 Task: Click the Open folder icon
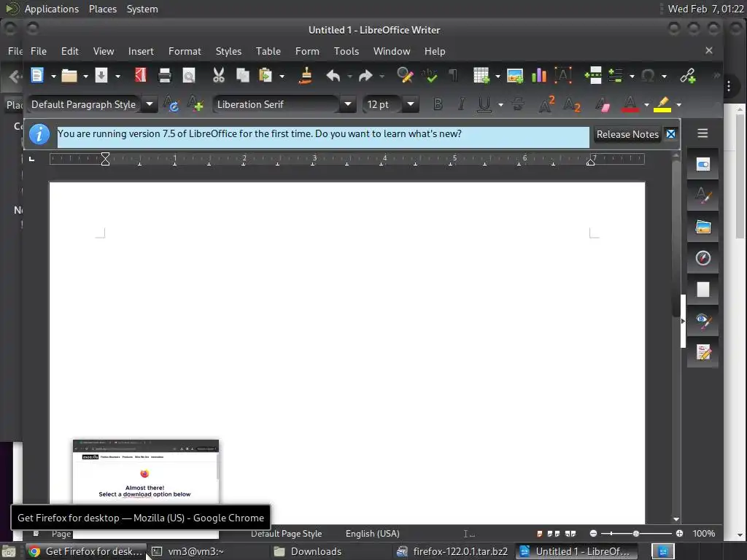(69, 75)
